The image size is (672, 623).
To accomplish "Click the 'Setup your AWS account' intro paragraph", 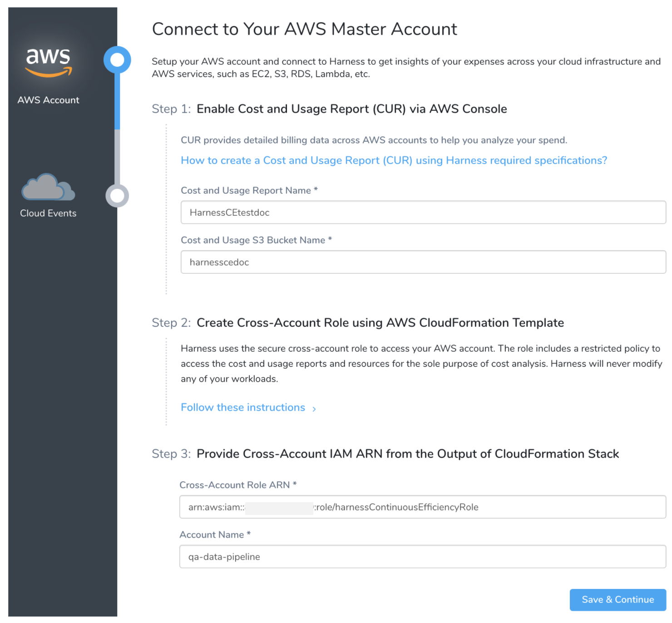I will click(x=406, y=68).
